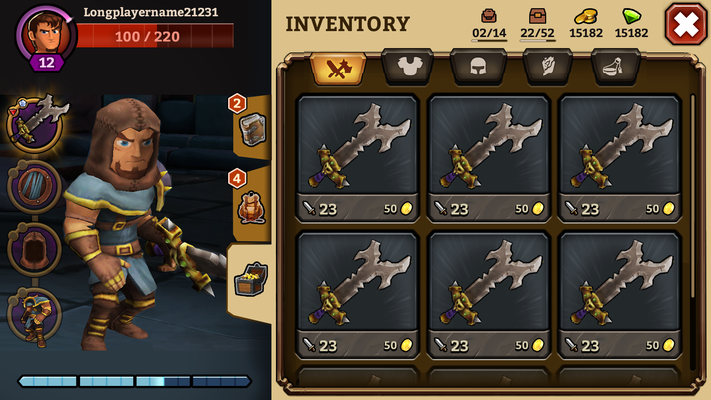Switch to the chest armor tab
This screenshot has width=711, height=400.
click(x=408, y=67)
